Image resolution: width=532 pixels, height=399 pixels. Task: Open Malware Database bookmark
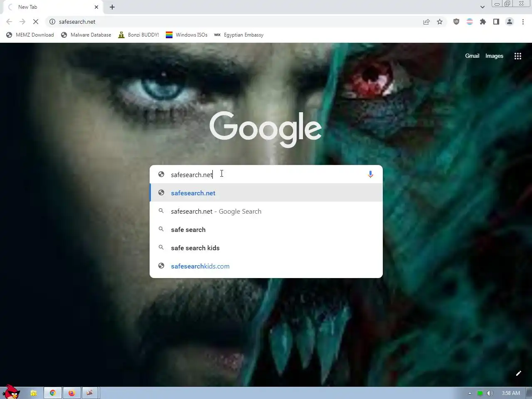(x=86, y=35)
